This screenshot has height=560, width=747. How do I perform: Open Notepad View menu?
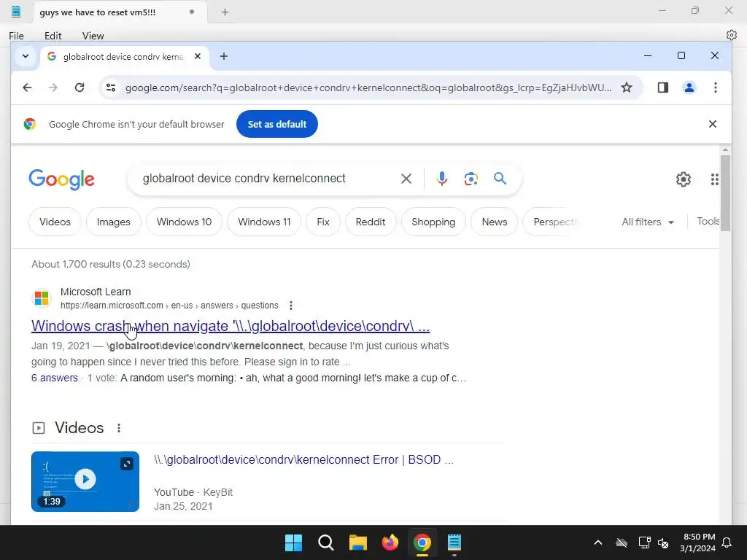click(x=93, y=36)
